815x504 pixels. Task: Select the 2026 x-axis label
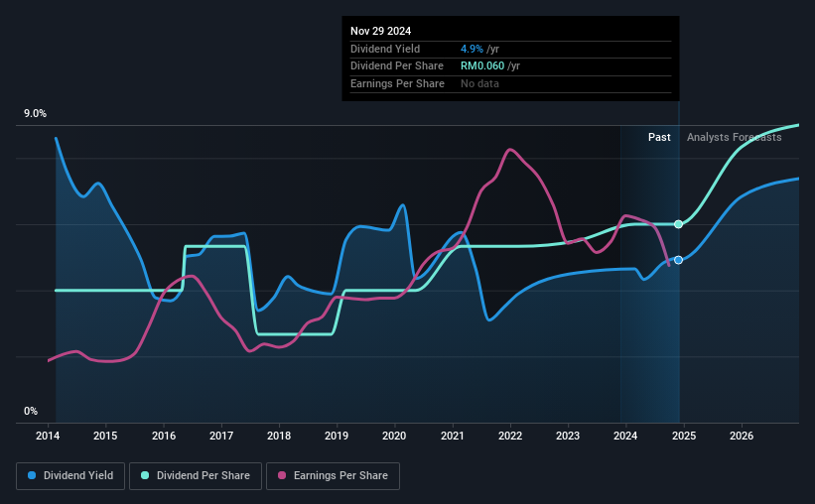[742, 436]
